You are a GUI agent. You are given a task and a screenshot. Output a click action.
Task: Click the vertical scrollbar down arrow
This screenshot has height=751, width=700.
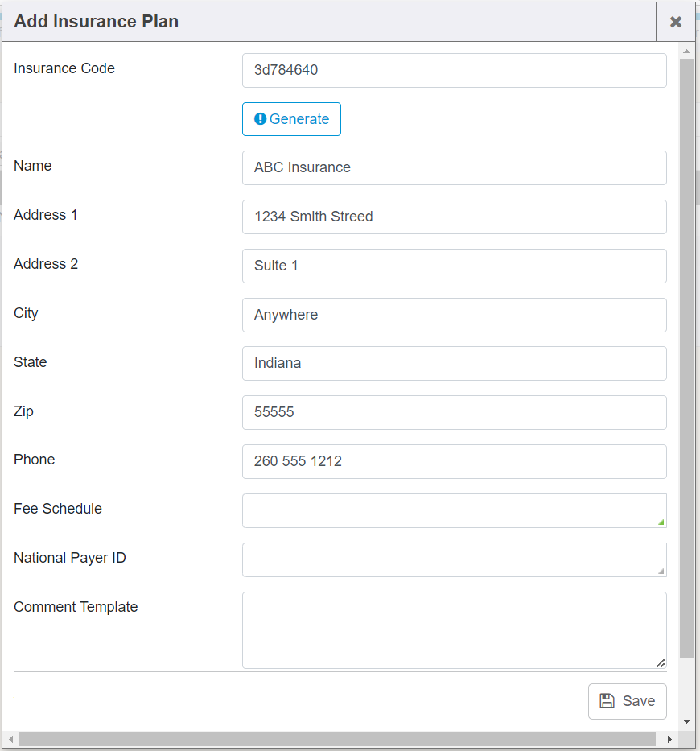[x=686, y=721]
